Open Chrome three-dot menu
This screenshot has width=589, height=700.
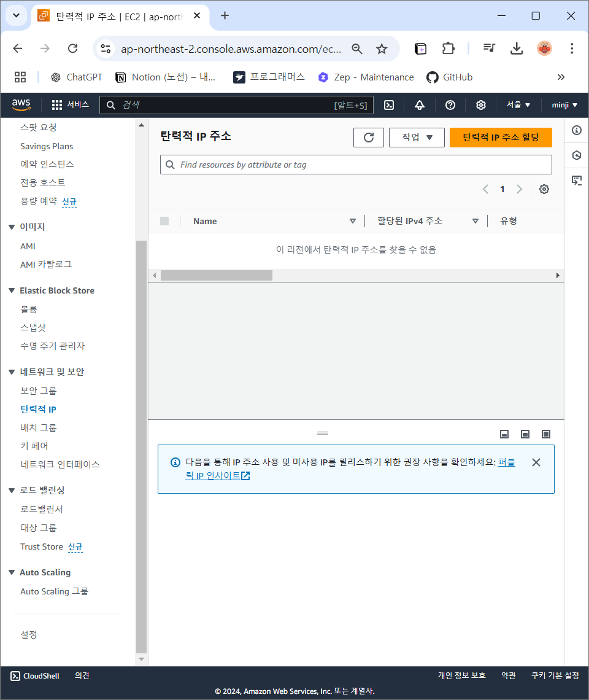[572, 49]
